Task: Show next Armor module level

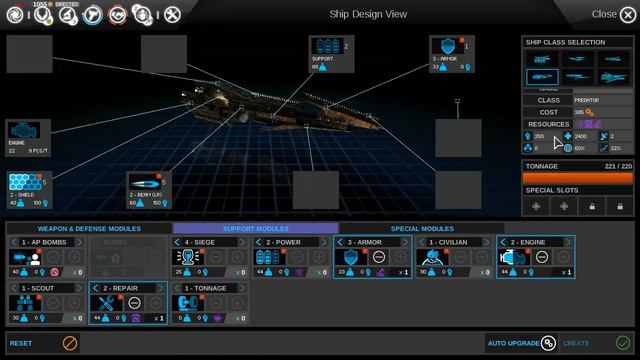Action: point(405,242)
